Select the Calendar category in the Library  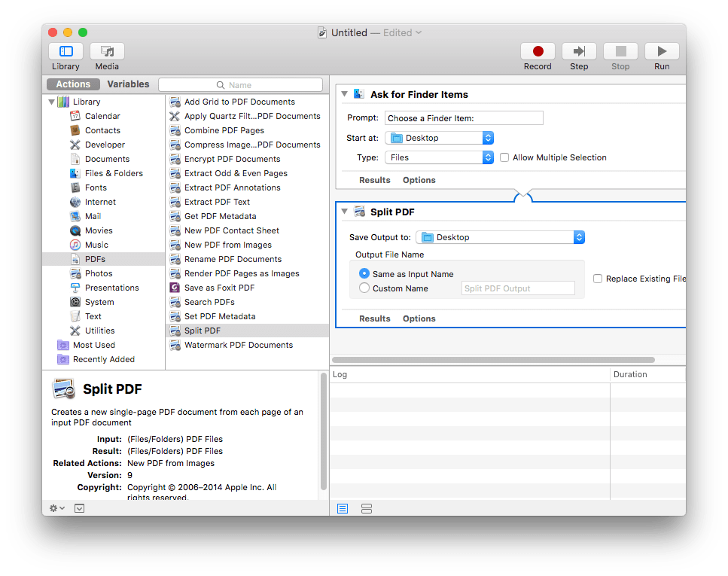102,116
